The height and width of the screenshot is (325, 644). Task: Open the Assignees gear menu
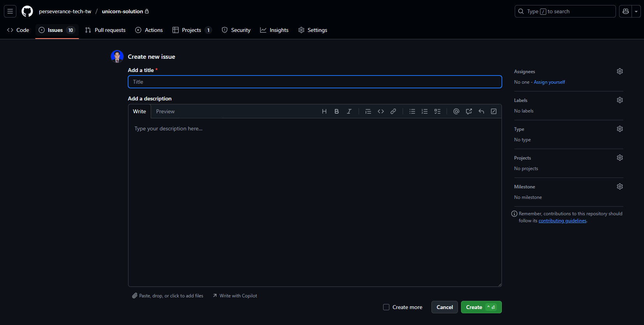point(619,71)
